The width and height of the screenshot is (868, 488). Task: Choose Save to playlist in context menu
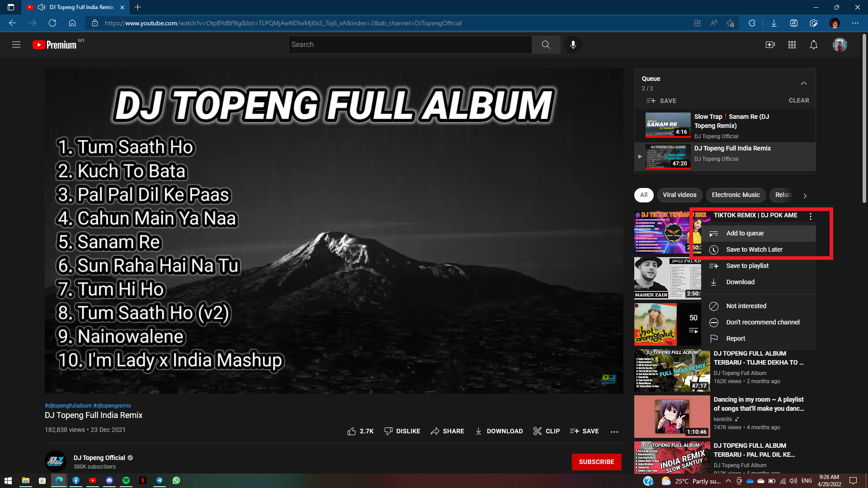point(759,266)
